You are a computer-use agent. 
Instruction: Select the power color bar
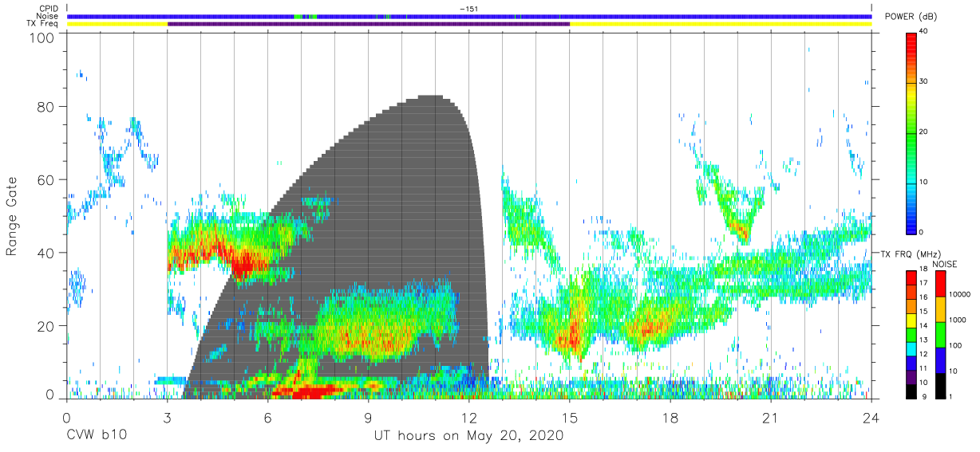pyautogui.click(x=911, y=132)
